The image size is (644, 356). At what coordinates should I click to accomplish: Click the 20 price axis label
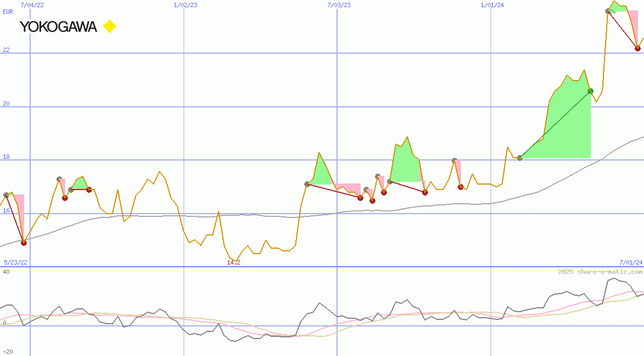pyautogui.click(x=6, y=104)
